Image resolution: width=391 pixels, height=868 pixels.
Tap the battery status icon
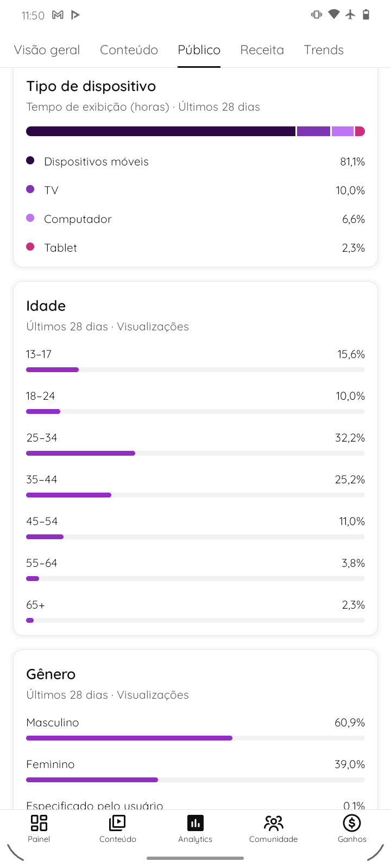pyautogui.click(x=366, y=15)
